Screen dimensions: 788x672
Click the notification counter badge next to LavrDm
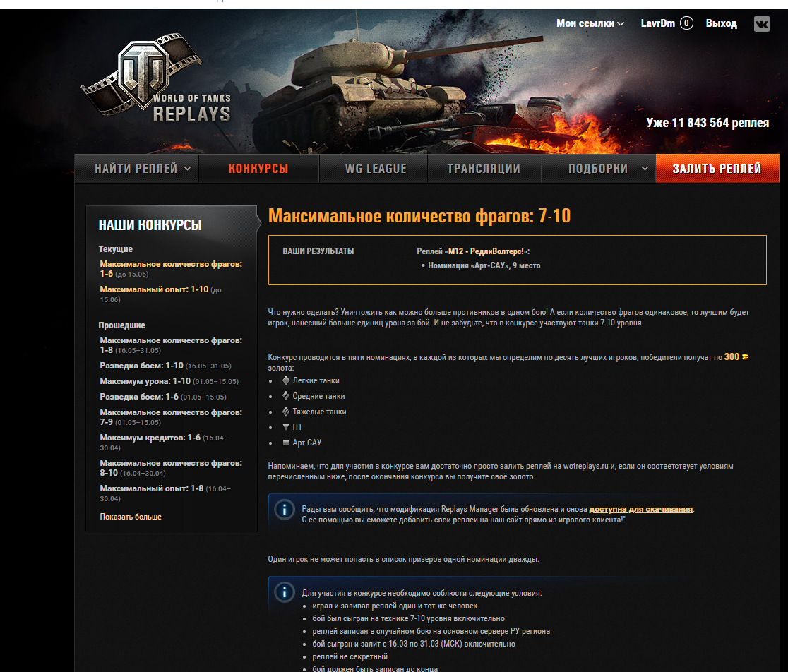pos(686,23)
